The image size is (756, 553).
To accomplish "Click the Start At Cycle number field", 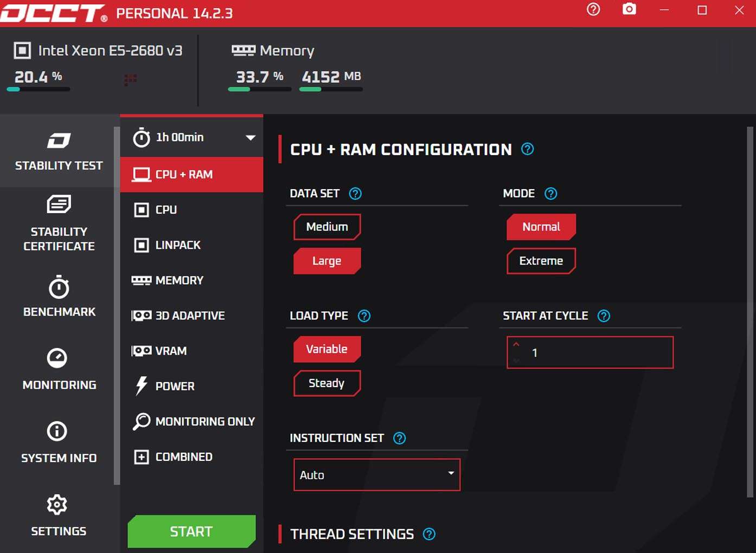I will pos(597,353).
